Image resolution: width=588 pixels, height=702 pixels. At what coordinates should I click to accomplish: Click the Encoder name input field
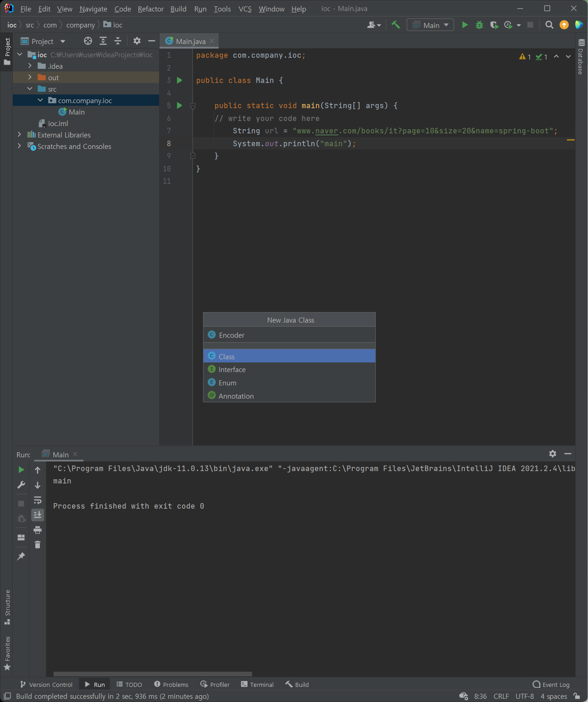click(x=289, y=335)
